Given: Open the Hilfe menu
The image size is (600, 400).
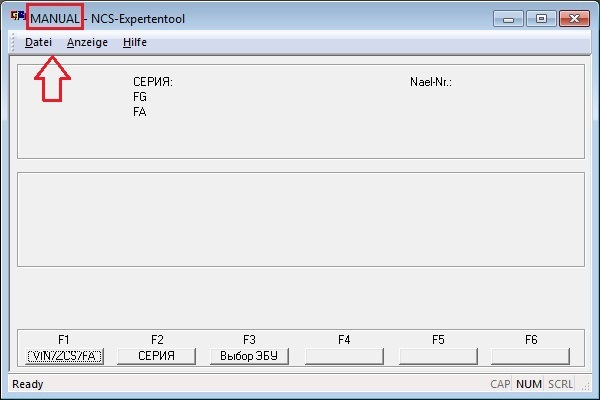Looking at the screenshot, I should pos(135,42).
